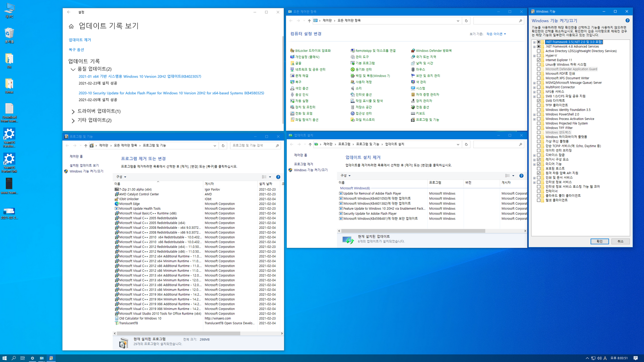Check Microsoft PDF로 인쇄 feature
The image size is (644, 362).
pos(539,74)
